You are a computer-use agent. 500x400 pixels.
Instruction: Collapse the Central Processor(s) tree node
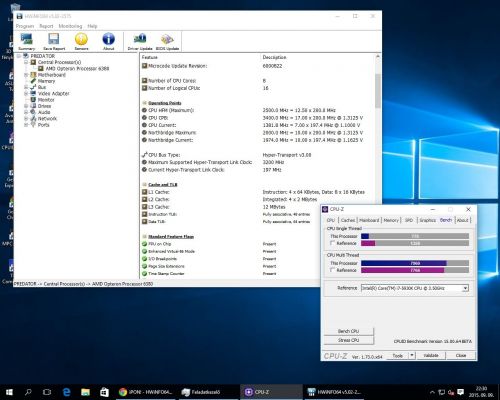(x=26, y=62)
